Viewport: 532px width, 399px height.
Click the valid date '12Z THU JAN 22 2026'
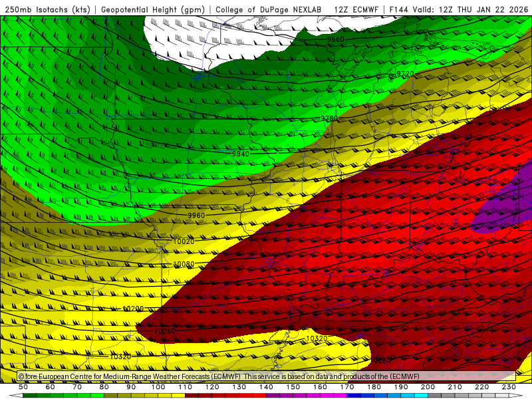tap(483, 9)
